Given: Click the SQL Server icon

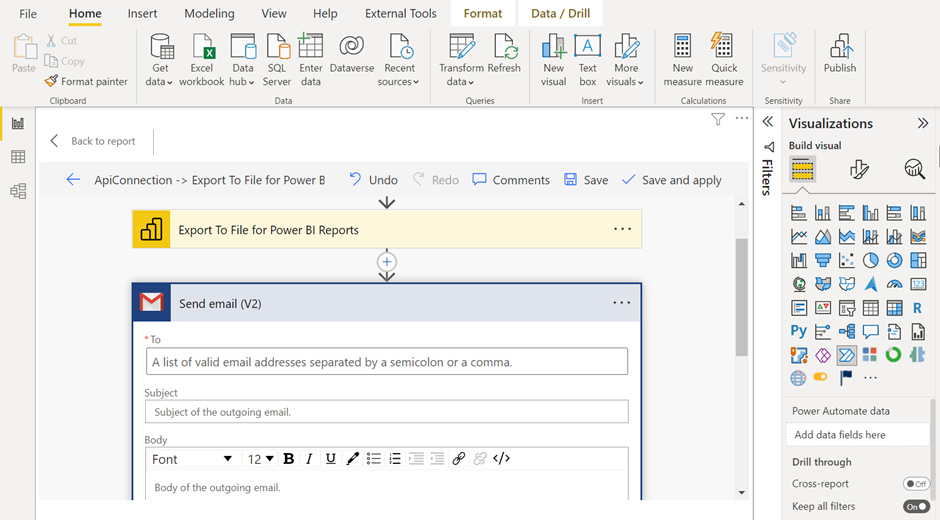Looking at the screenshot, I should coord(276,60).
